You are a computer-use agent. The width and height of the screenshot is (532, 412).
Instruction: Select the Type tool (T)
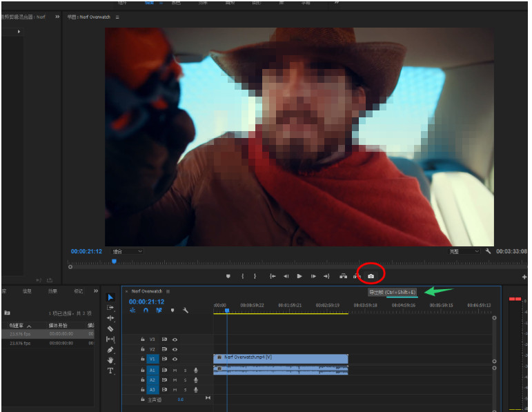110,371
